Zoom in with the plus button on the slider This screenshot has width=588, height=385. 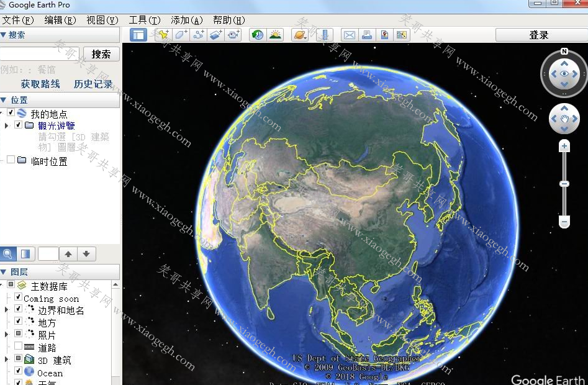564,146
